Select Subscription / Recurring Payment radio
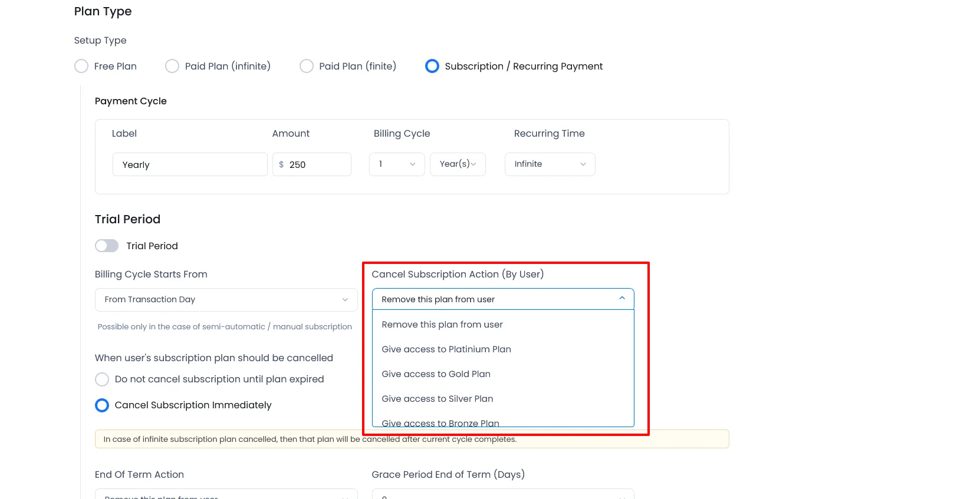The height and width of the screenshot is (499, 980). (432, 66)
